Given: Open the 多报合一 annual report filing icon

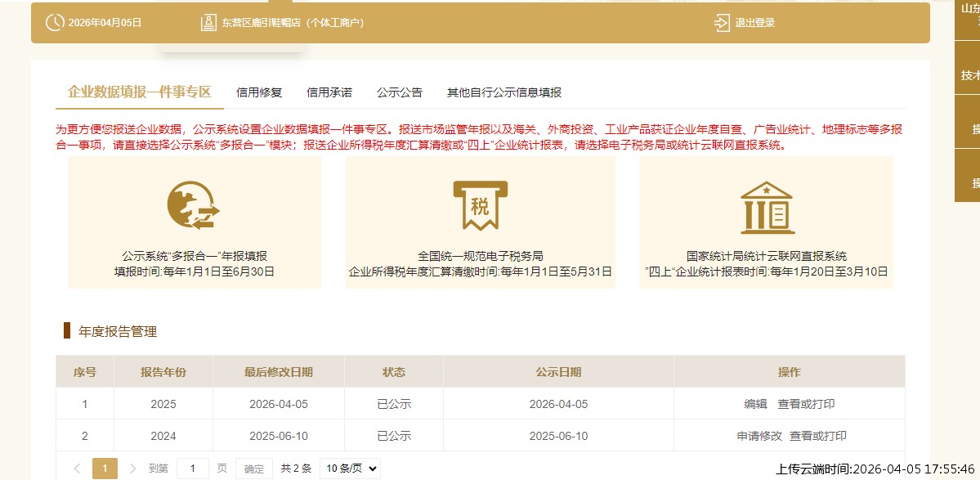Looking at the screenshot, I should point(194,206).
